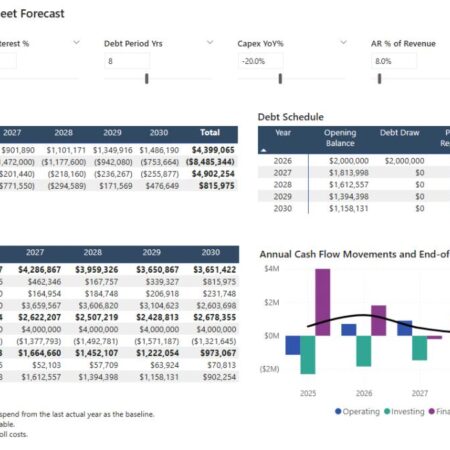This screenshot has height=450, width=450.
Task: Click the Total column header in cash flow table
Action: [210, 133]
